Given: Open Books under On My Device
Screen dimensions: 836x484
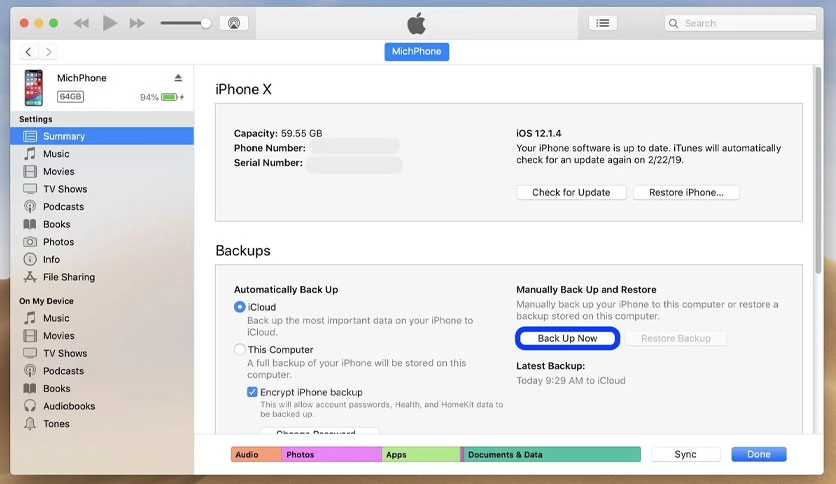Looking at the screenshot, I should tap(102, 388).
